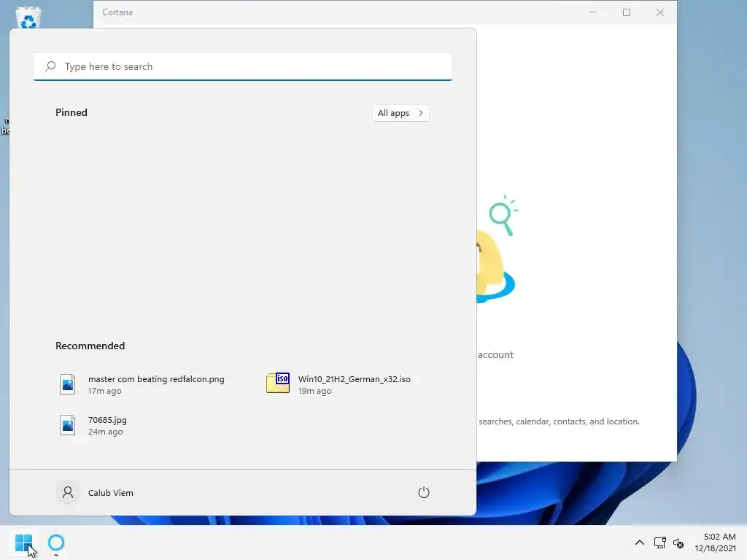The height and width of the screenshot is (560, 747).
Task: Maximize the Cortana window
Action: tap(627, 12)
